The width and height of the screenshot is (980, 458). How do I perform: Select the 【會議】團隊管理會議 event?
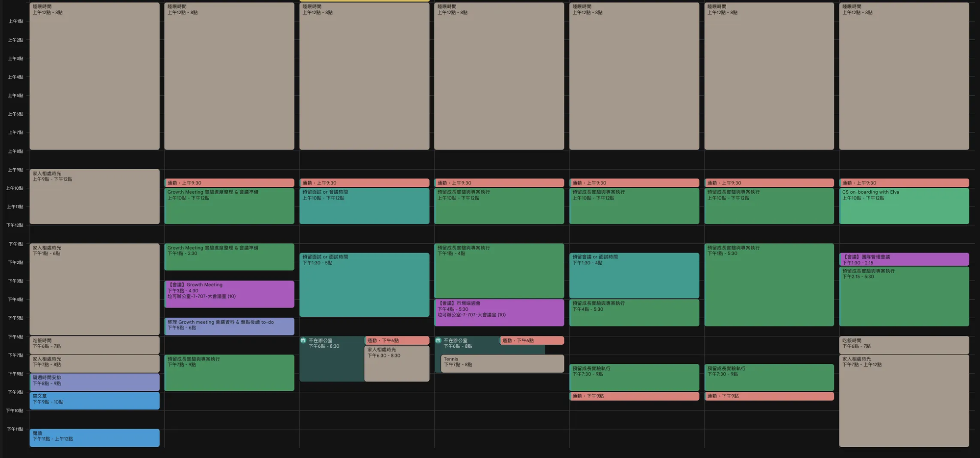click(904, 259)
